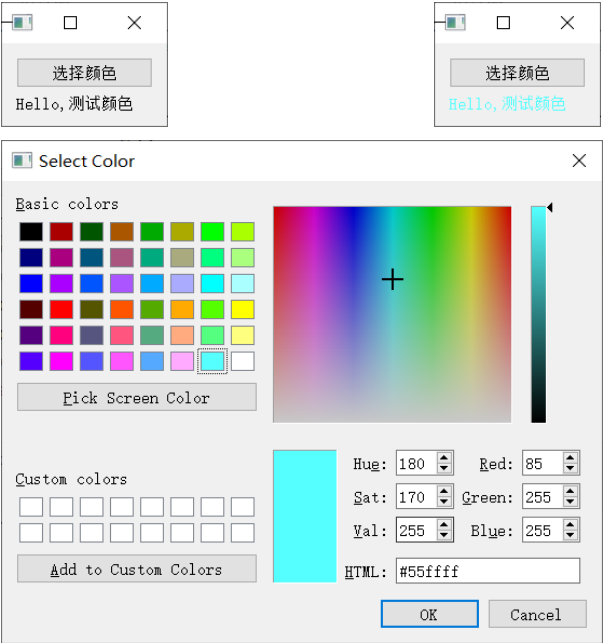Close the right small window
Screen dimensions: 607x643
568,23
